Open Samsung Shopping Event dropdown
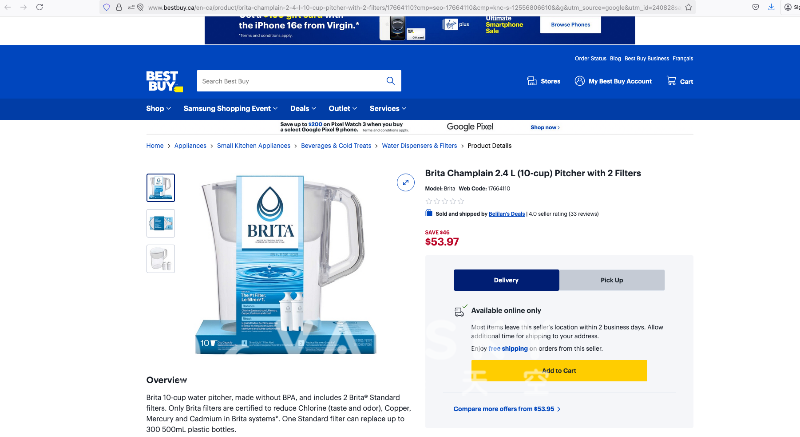The image size is (800, 437). tap(231, 109)
